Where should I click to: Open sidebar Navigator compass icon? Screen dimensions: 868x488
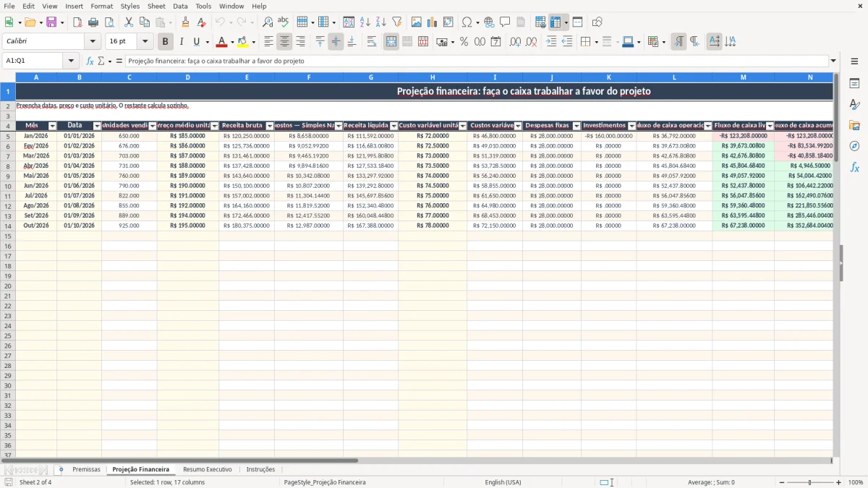[x=854, y=146]
